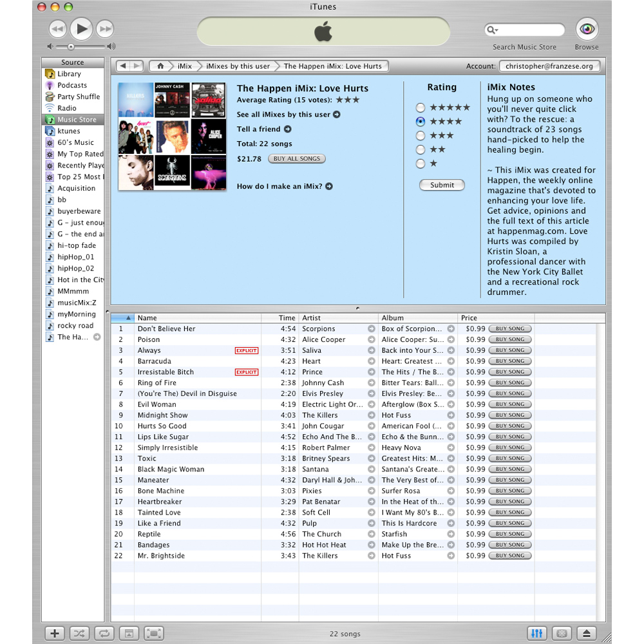
Task: Adjust the volume slider knob
Action: (71, 47)
